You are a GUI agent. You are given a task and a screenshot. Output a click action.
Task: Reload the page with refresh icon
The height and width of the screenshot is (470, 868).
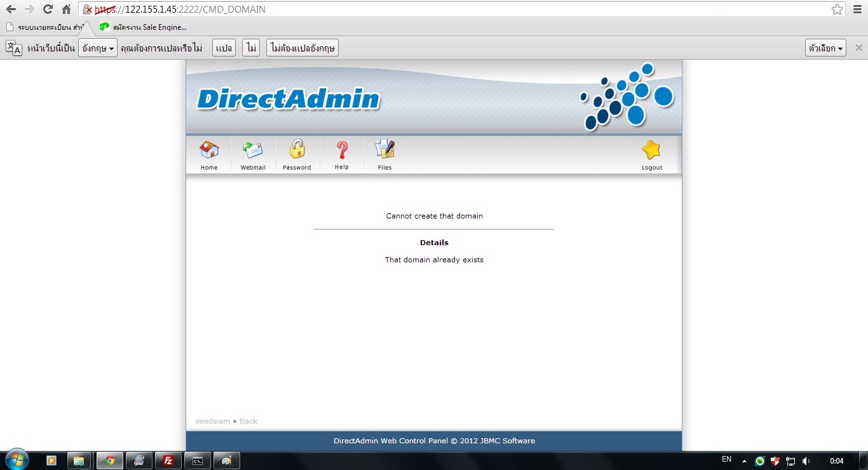(x=48, y=10)
